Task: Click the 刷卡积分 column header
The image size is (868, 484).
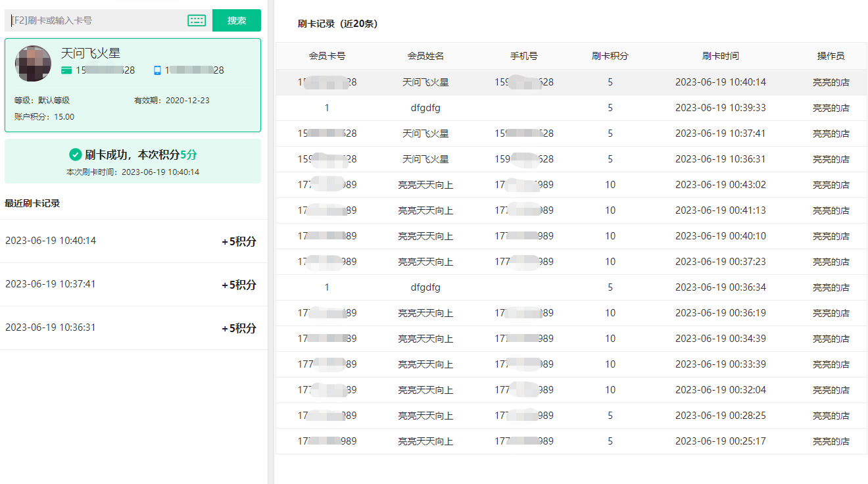Action: (x=610, y=56)
